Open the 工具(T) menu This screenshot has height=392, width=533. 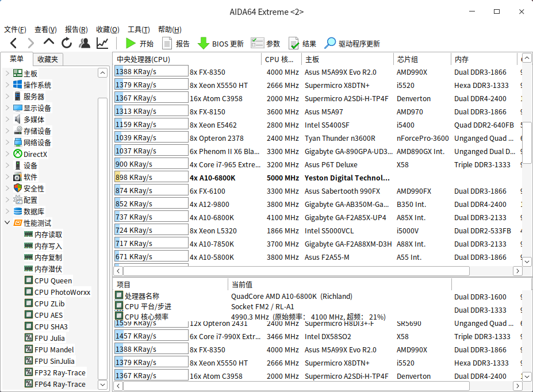click(x=139, y=29)
